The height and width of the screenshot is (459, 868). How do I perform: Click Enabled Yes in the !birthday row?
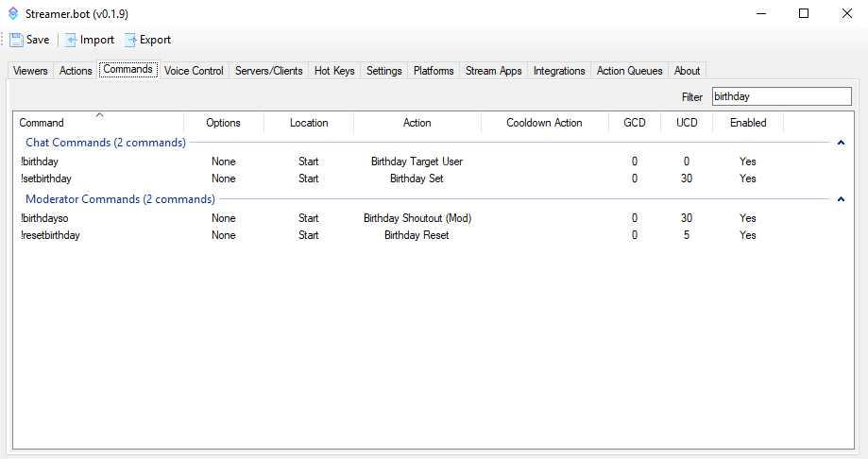click(x=748, y=161)
